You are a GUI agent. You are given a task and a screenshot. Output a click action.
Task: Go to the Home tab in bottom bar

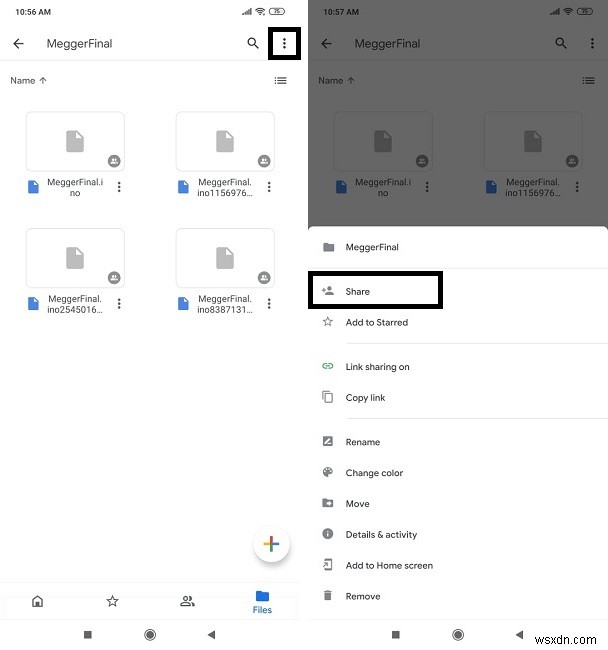pyautogui.click(x=37, y=601)
